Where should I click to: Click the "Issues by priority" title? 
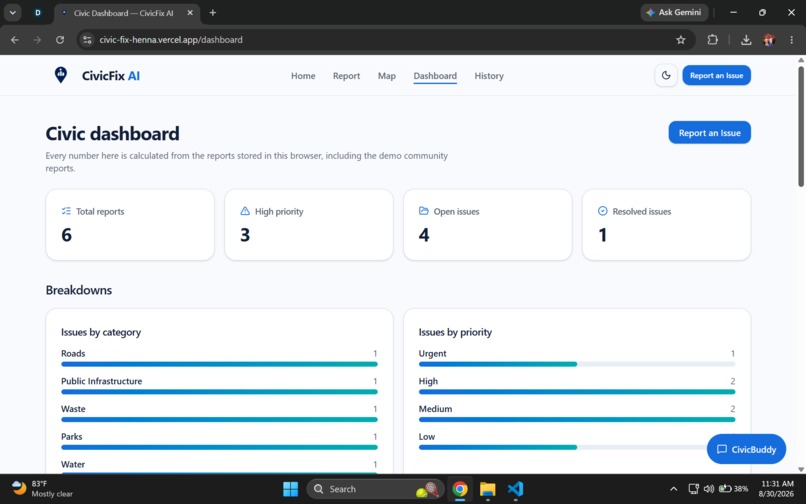point(455,332)
